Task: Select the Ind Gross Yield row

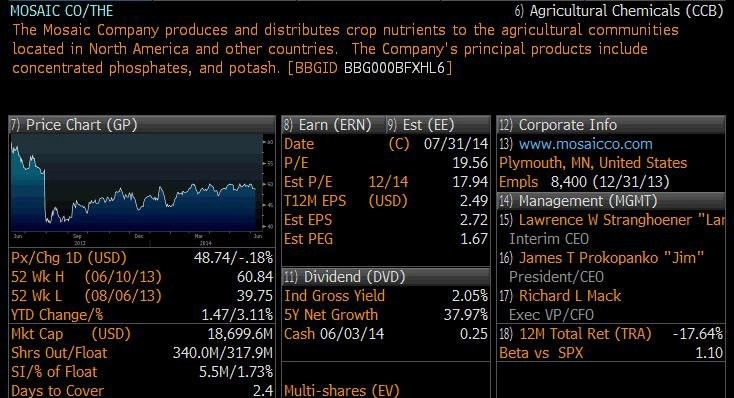Action: pos(386,296)
